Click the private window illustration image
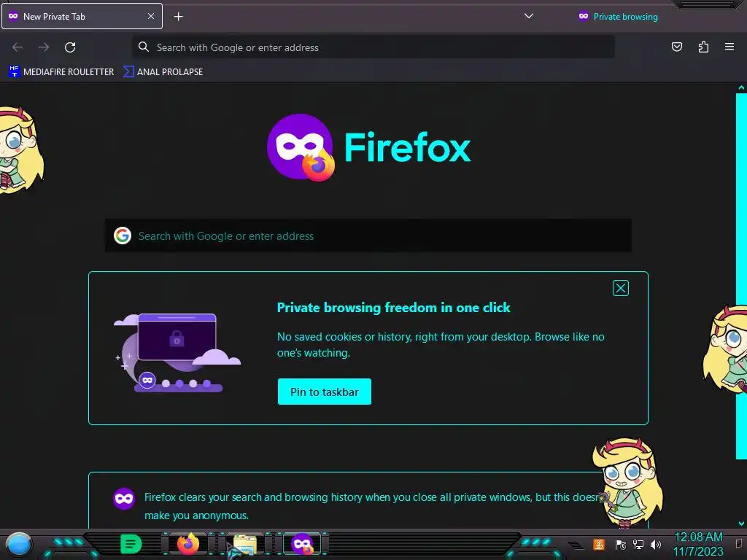The height and width of the screenshot is (560, 747). 177,352
